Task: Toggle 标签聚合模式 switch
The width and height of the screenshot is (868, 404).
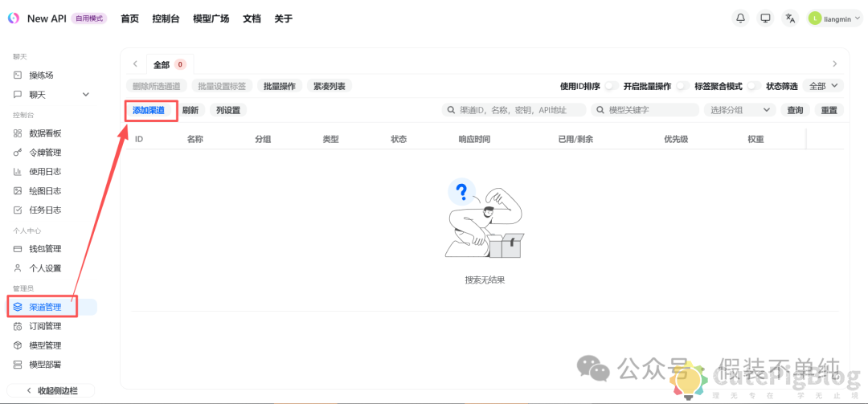Action: click(754, 86)
